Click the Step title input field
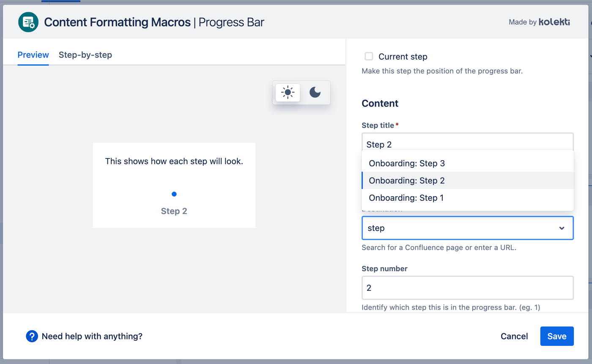The image size is (592, 364). pos(468,142)
